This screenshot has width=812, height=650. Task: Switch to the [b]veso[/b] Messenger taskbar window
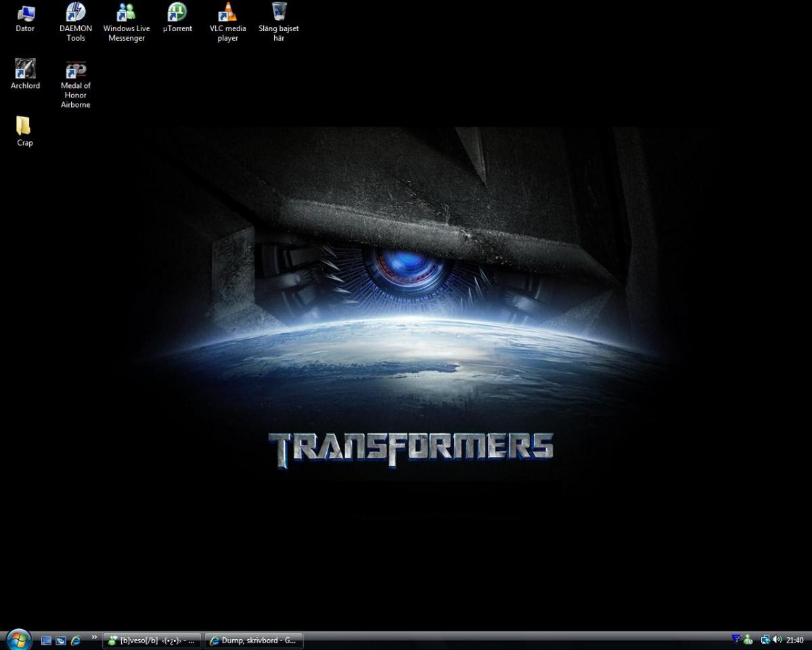pyautogui.click(x=152, y=640)
